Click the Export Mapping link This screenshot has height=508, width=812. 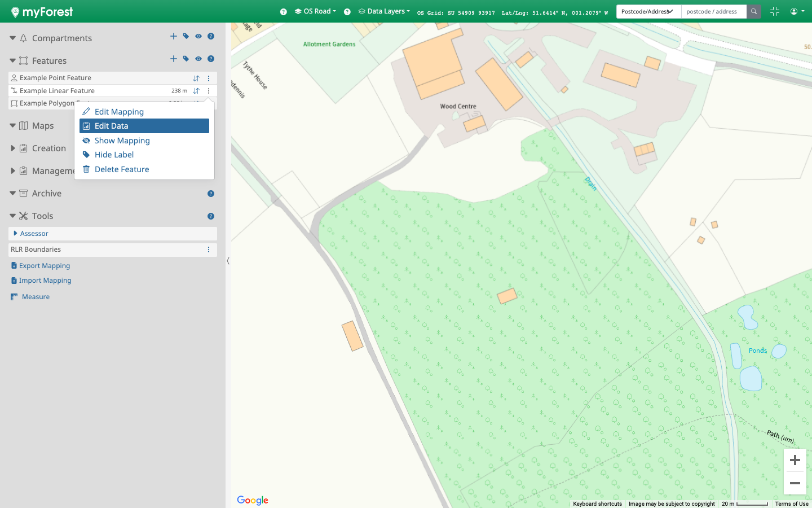(45, 266)
